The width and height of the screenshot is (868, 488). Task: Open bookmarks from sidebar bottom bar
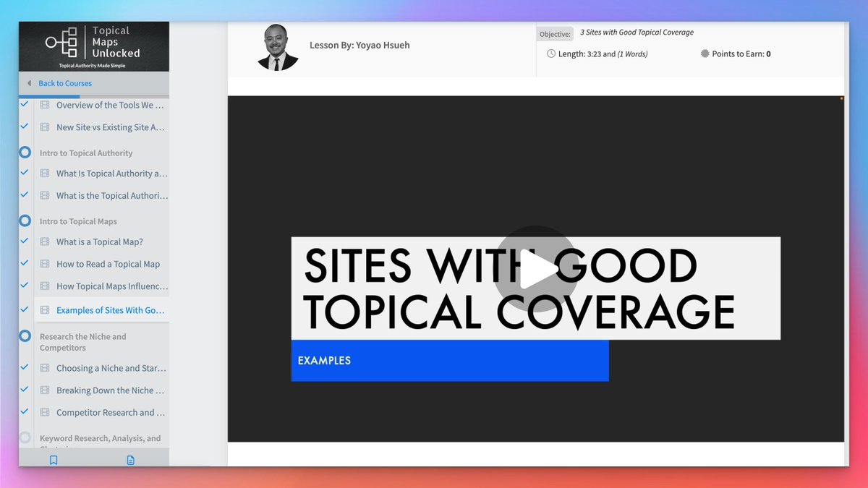click(x=54, y=460)
